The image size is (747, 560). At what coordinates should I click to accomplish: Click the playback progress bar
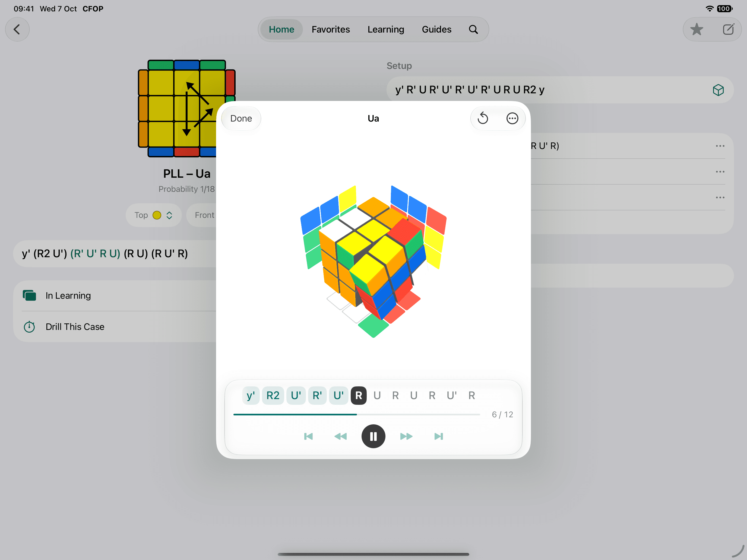tap(357, 414)
